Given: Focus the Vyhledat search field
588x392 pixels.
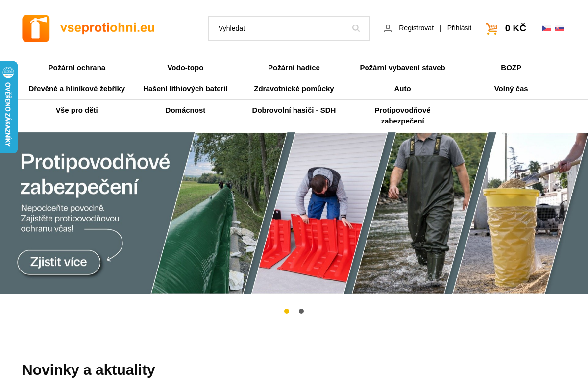Looking at the screenshot, I should [289, 28].
